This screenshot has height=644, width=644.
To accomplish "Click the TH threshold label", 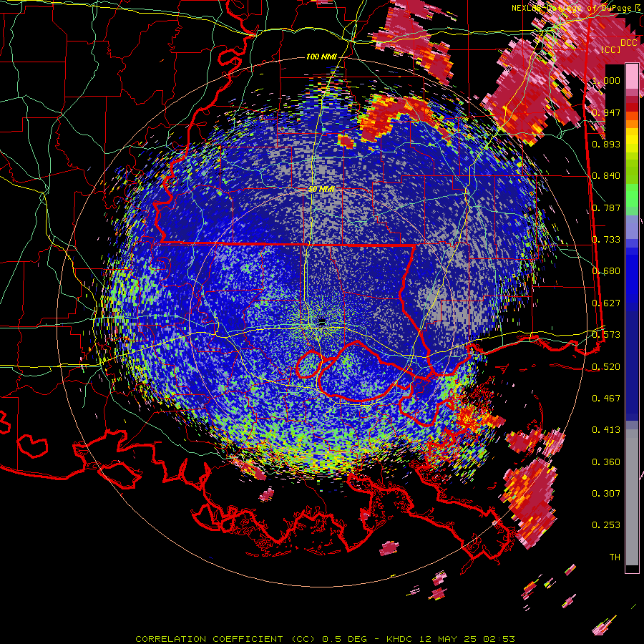I will (x=615, y=557).
